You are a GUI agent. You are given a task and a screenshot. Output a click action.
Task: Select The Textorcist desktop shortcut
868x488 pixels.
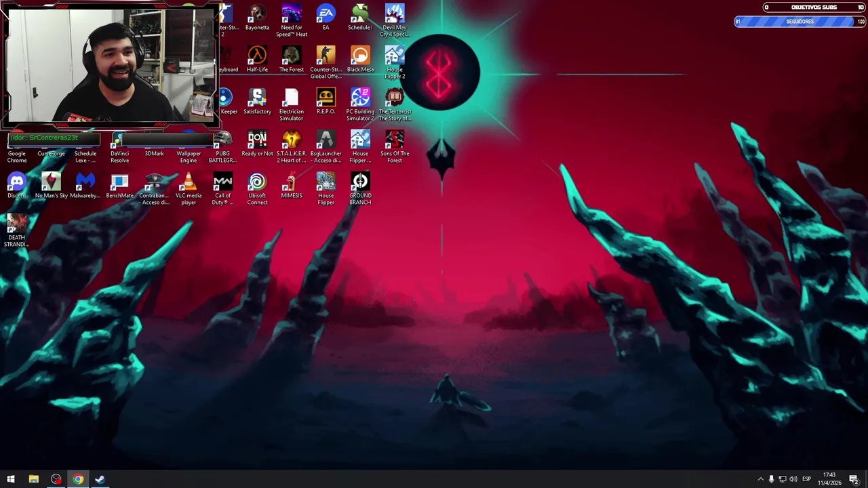click(395, 104)
